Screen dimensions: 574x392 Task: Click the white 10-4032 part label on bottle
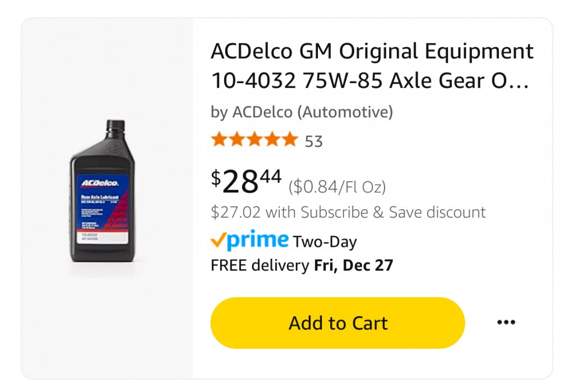pyautogui.click(x=102, y=237)
